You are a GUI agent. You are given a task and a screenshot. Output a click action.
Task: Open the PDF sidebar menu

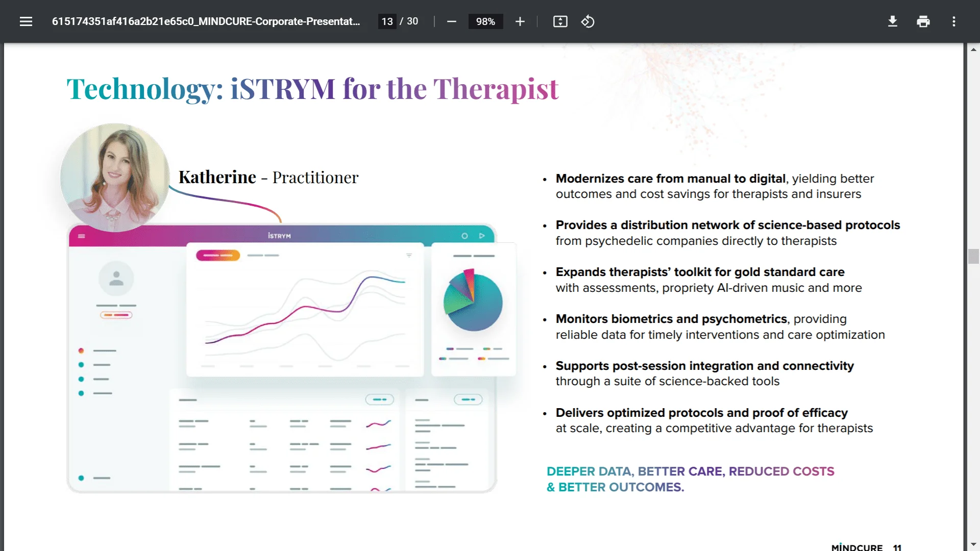[x=26, y=21]
